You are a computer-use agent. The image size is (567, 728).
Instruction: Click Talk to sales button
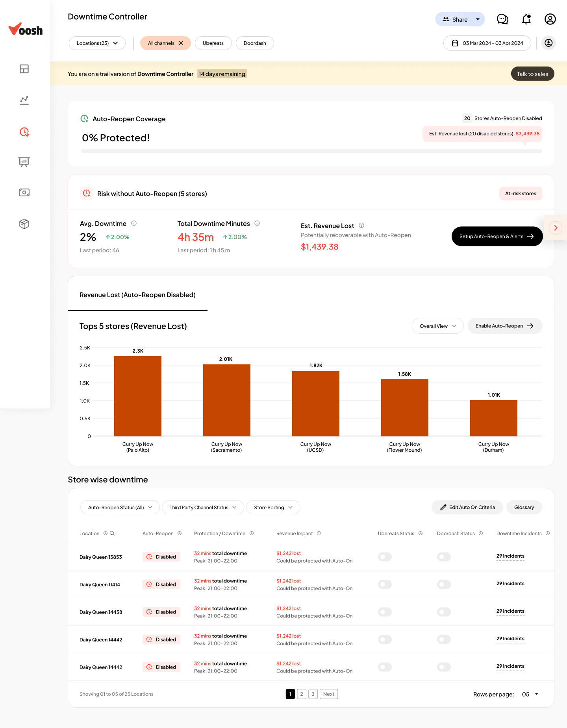tap(532, 74)
